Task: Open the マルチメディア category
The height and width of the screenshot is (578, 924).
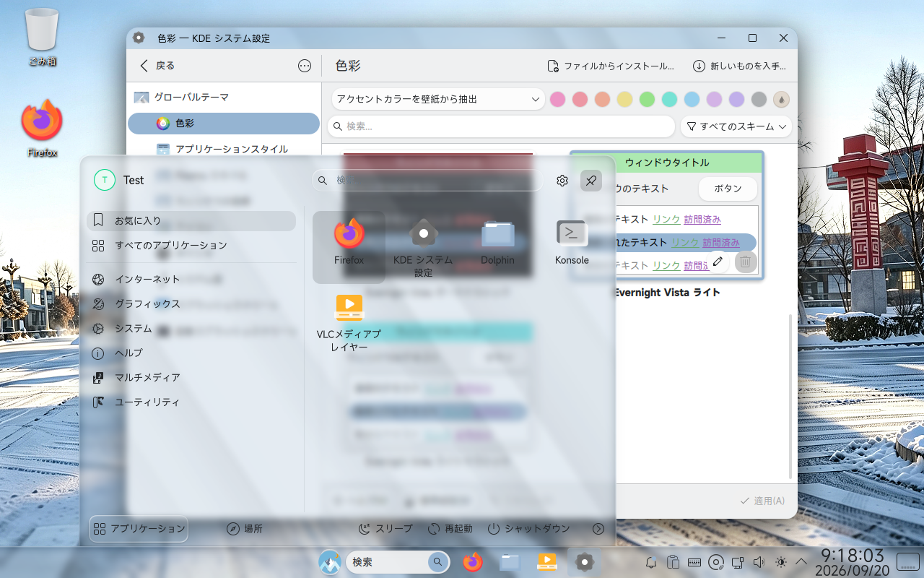Action: click(191, 377)
